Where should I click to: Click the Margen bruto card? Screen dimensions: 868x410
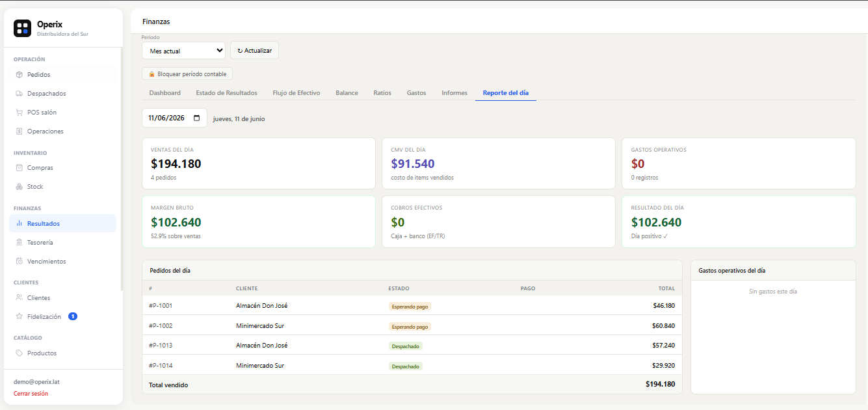pyautogui.click(x=259, y=222)
